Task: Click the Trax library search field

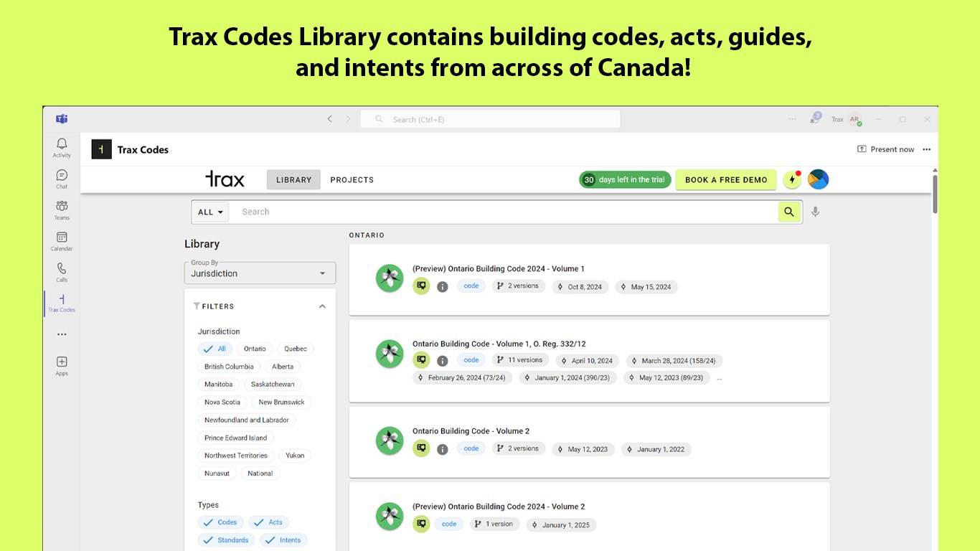Action: click(505, 212)
